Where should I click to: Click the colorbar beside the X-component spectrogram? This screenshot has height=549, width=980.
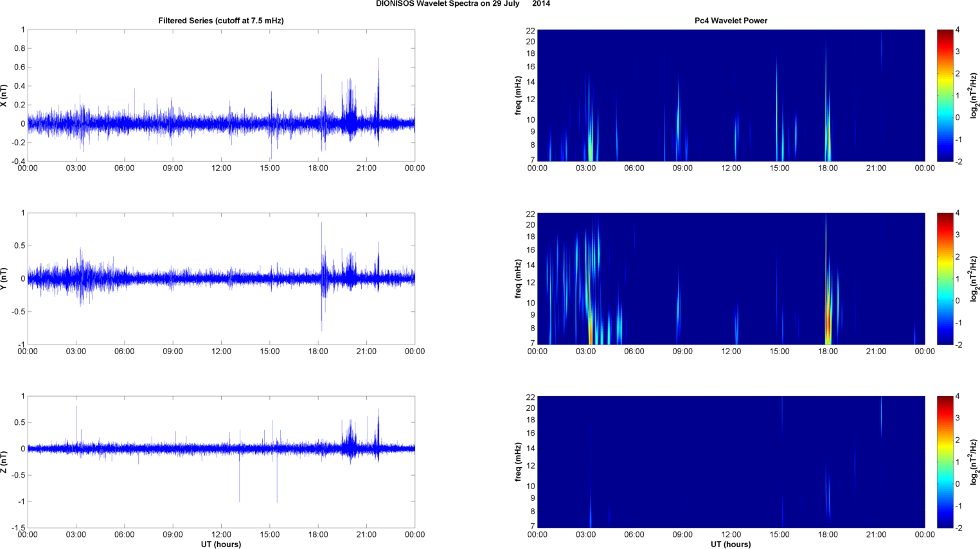[x=945, y=95]
